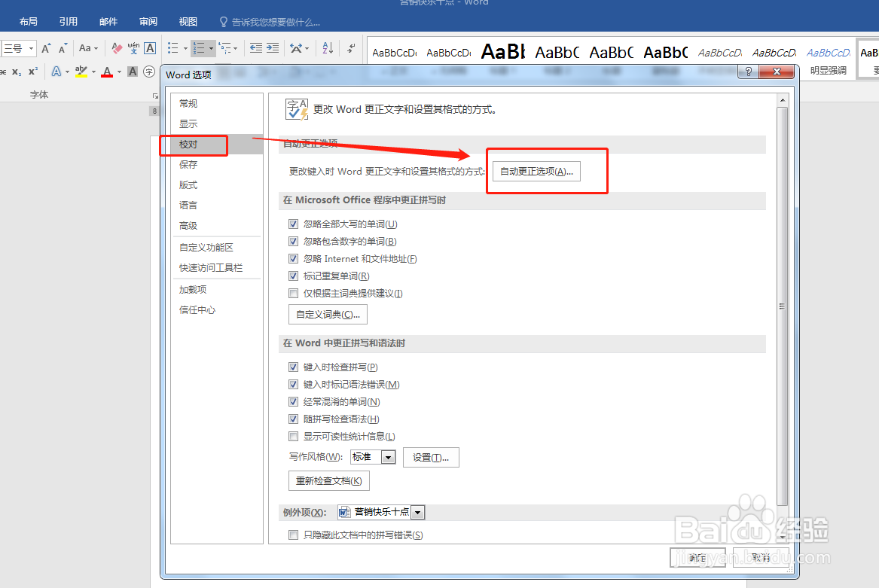Image resolution: width=879 pixels, height=588 pixels.
Task: Increase paragraph indent
Action: [273, 48]
